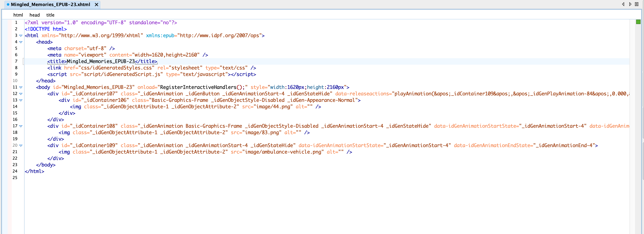The image size is (644, 234).
Task: Open the editor tabs list icon
Action: coord(637,4)
